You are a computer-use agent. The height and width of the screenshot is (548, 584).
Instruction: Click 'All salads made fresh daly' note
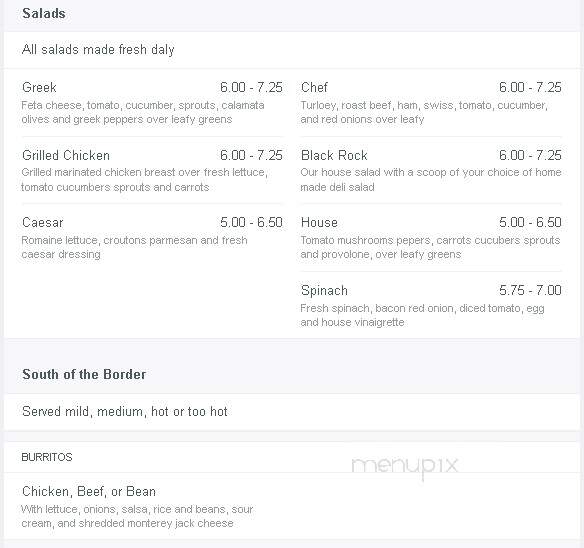[98, 50]
